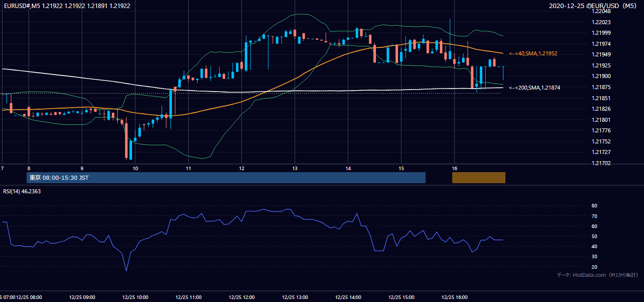Click price level 1.21801 on axis
The width and height of the screenshot is (644, 302).
601,120
